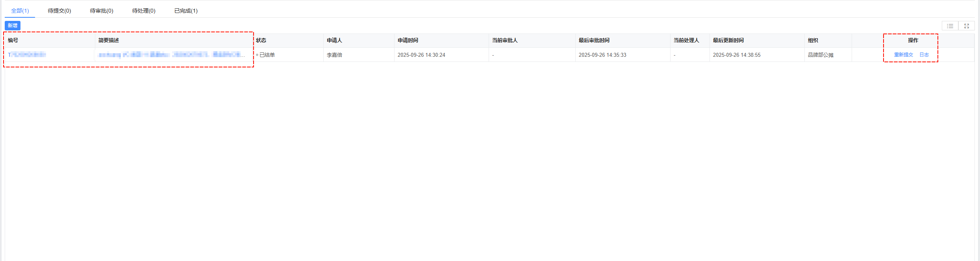
Task: Switch to the 全部(1) tab
Action: (x=20, y=11)
